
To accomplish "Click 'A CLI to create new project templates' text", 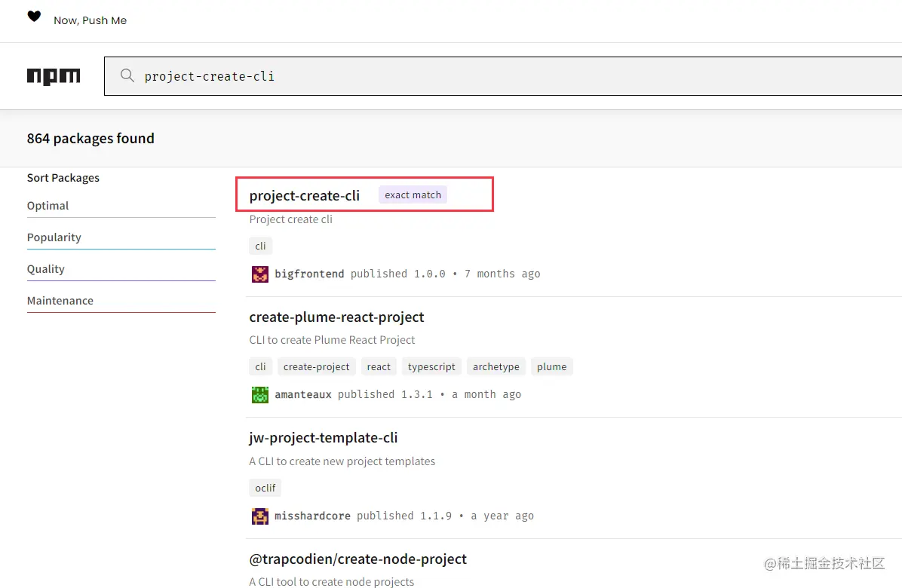I will 342,461.
